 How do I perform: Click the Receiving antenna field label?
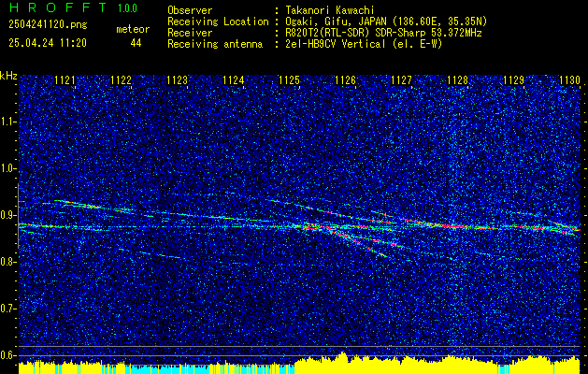coord(215,44)
